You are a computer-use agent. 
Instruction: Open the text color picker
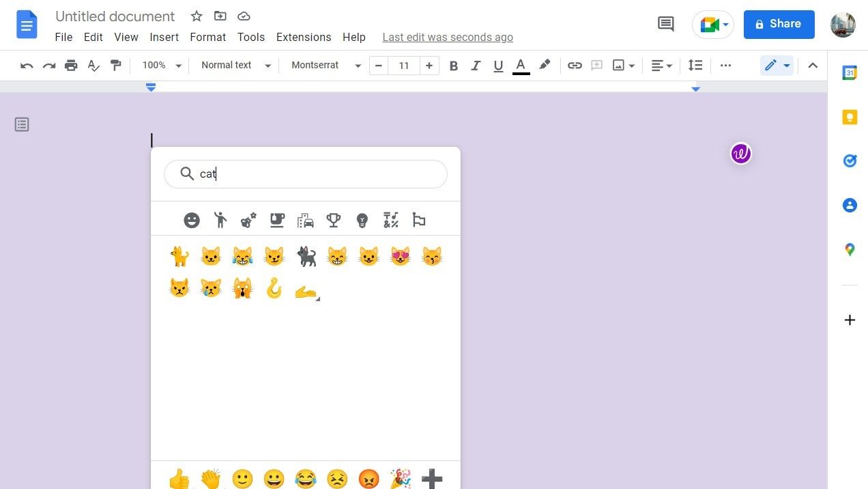[x=521, y=65]
